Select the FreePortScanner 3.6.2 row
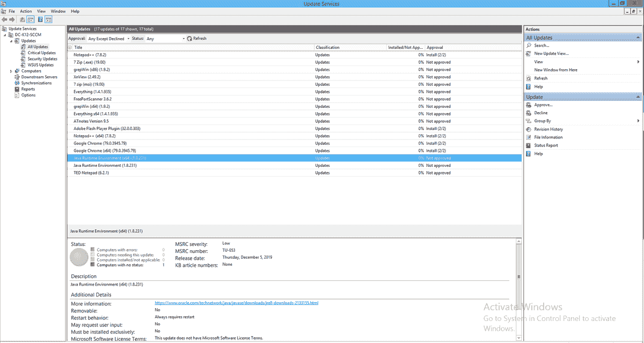644x343 pixels. 295,99
